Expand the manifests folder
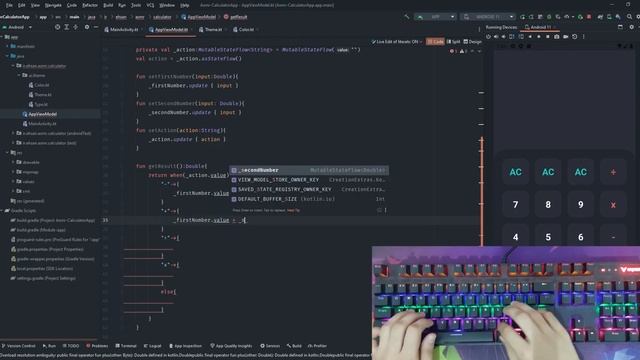 [x=7, y=47]
